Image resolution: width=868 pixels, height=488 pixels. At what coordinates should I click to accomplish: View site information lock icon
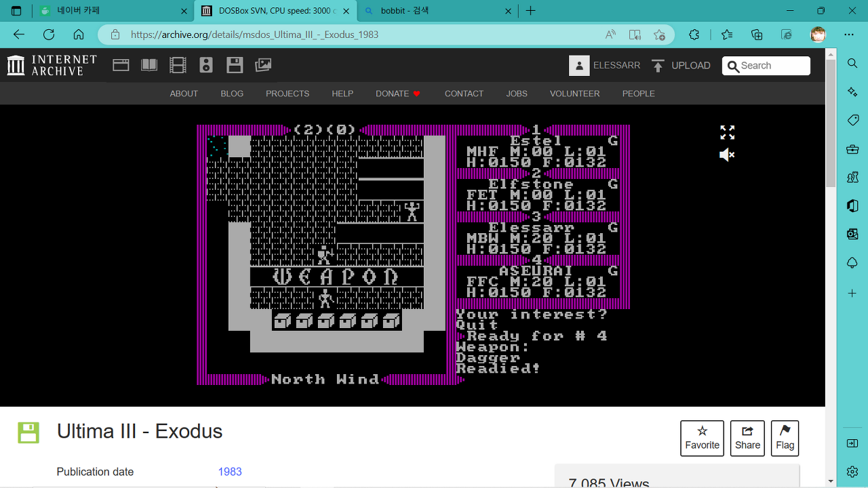115,35
